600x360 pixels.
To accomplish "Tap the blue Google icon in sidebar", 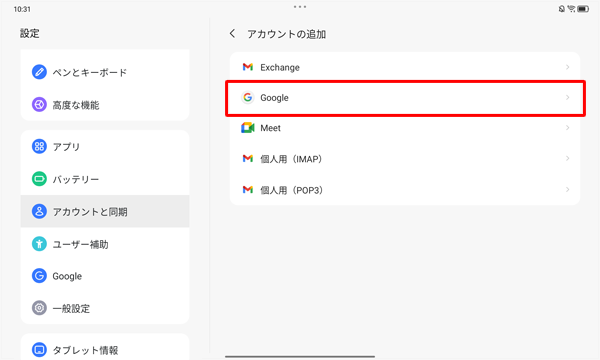I will [39, 275].
